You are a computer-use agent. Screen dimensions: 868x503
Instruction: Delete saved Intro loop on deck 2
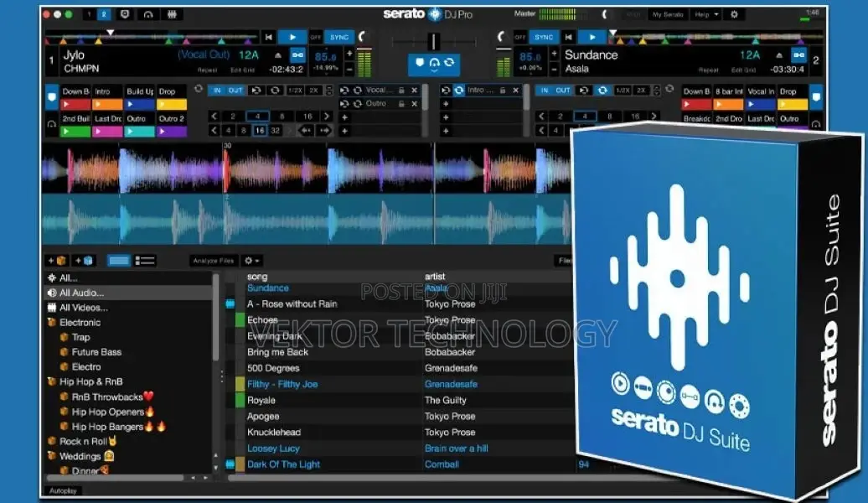point(515,91)
